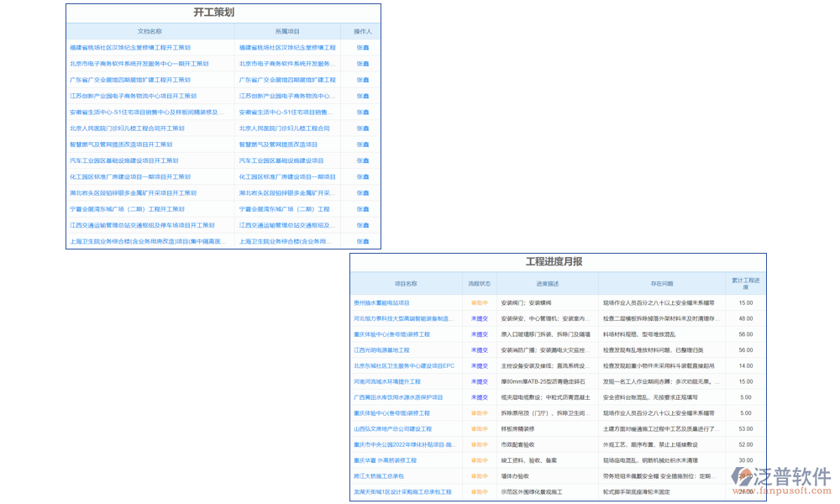Screen dimensions: 840x504
Task: Select the 所属项目 column header
Action: [x=287, y=32]
